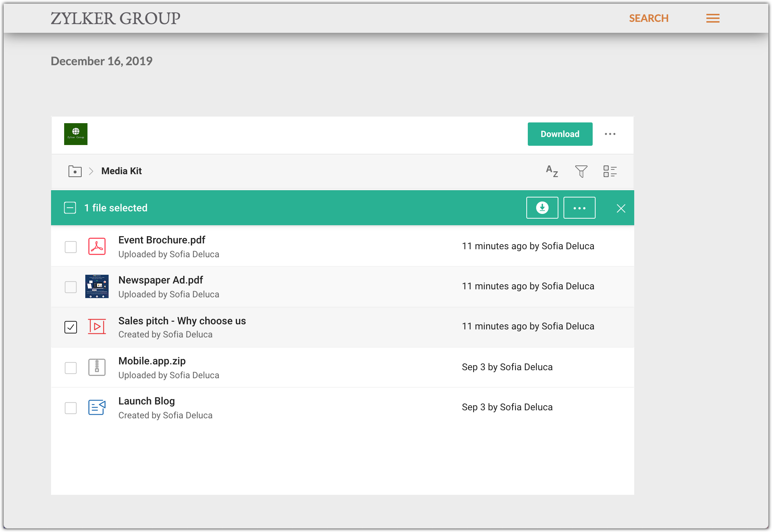Open the more options dots beside Download
This screenshot has width=772, height=532.
(x=610, y=134)
